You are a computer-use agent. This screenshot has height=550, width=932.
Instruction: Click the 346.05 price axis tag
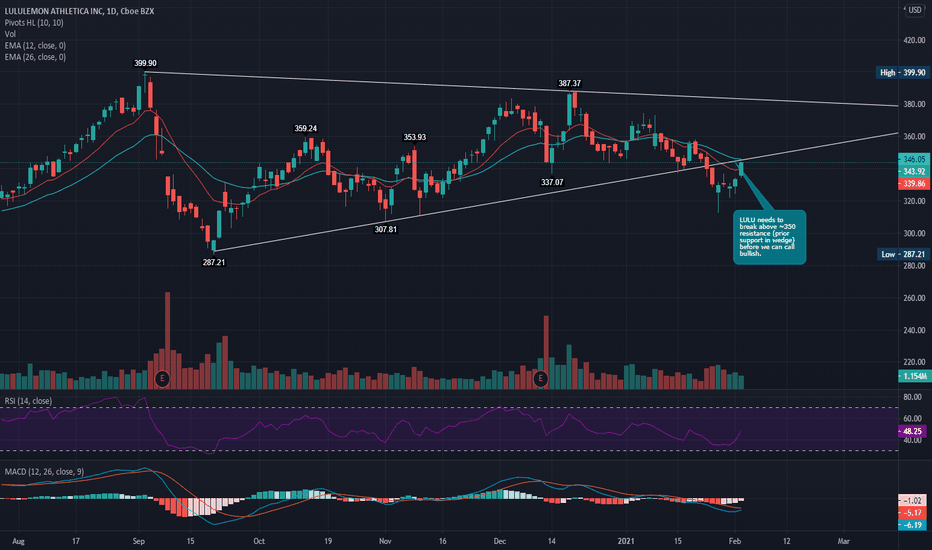[x=914, y=159]
